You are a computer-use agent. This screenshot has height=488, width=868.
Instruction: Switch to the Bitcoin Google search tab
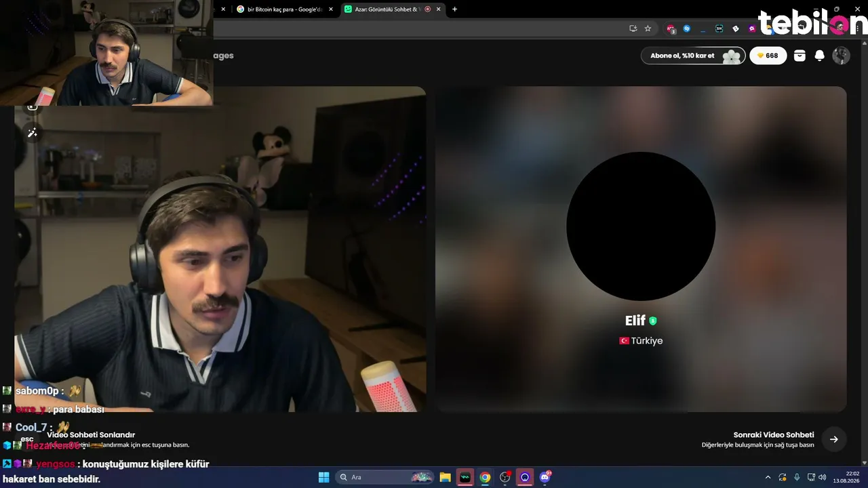pyautogui.click(x=285, y=9)
